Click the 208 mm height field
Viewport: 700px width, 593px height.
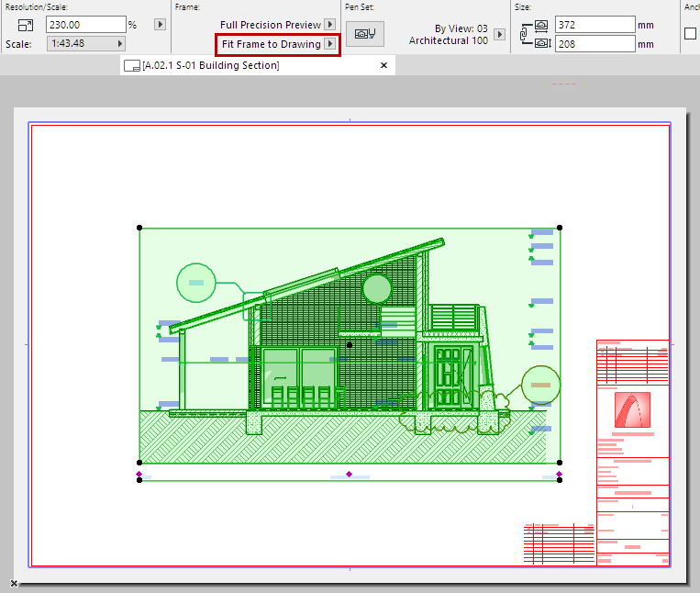(594, 43)
